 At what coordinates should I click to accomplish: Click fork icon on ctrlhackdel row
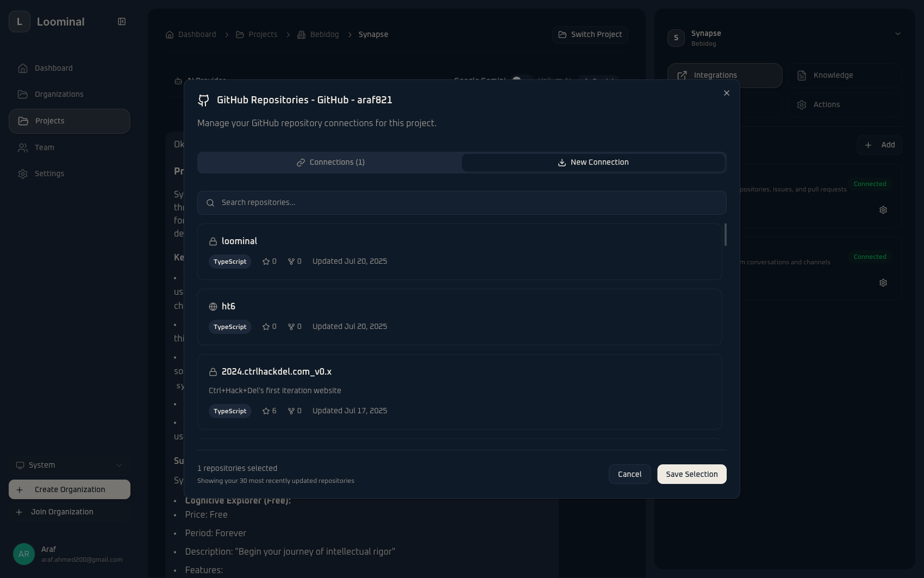291,411
